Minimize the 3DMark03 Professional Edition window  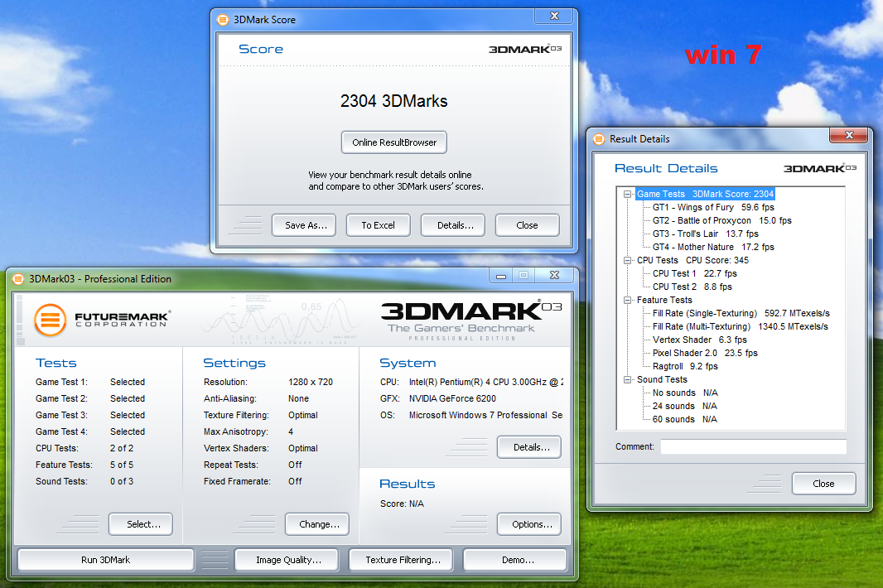point(501,275)
